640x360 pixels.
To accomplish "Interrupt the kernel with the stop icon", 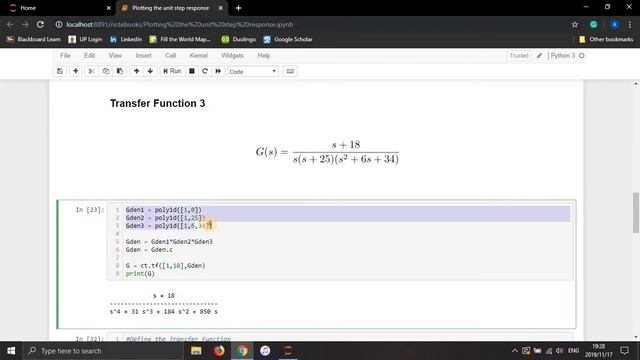I will [x=192, y=71].
